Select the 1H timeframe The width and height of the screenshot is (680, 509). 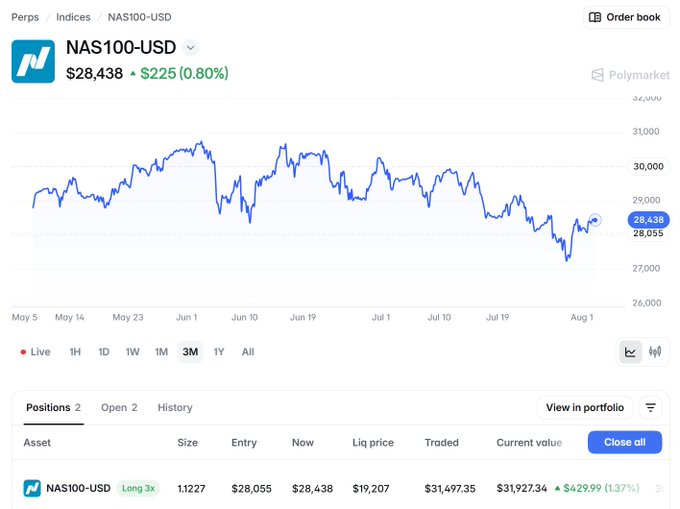click(75, 352)
